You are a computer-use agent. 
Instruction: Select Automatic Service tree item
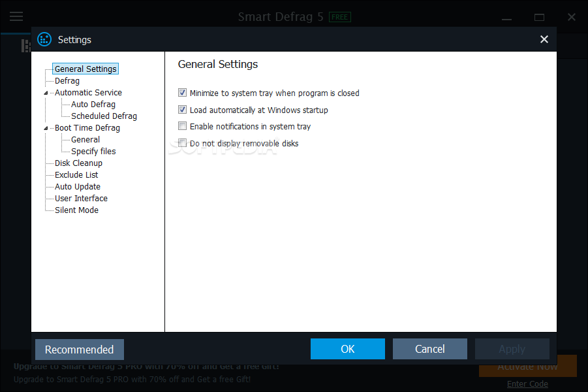pyautogui.click(x=88, y=92)
